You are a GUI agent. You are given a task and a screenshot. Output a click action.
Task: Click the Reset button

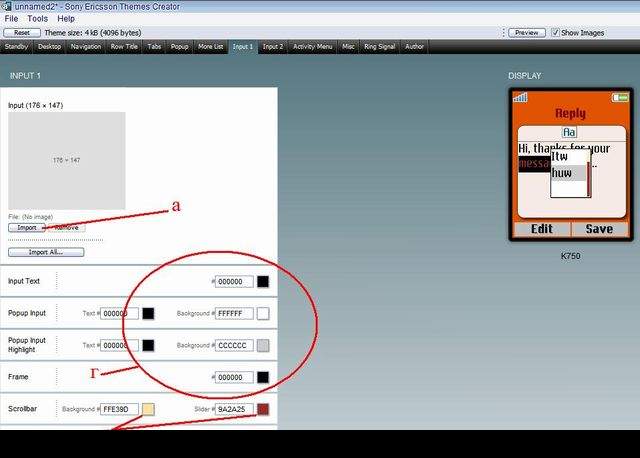pyautogui.click(x=21, y=32)
